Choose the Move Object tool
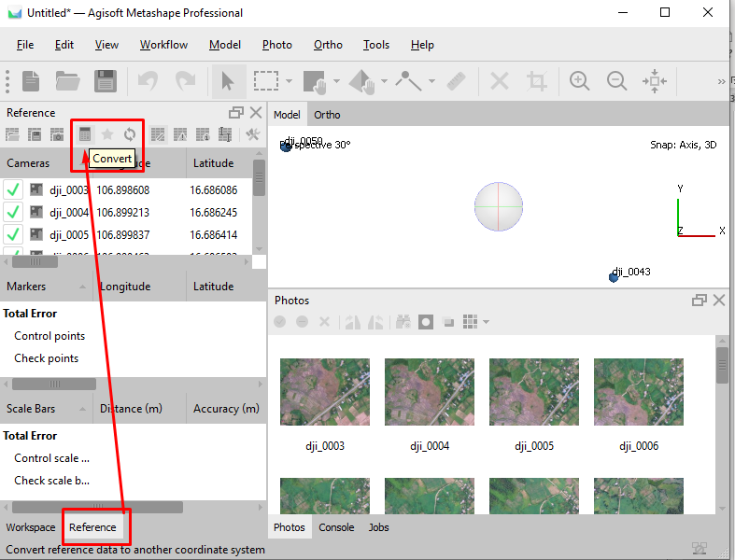Image resolution: width=735 pixels, height=560 pixels. [361, 81]
